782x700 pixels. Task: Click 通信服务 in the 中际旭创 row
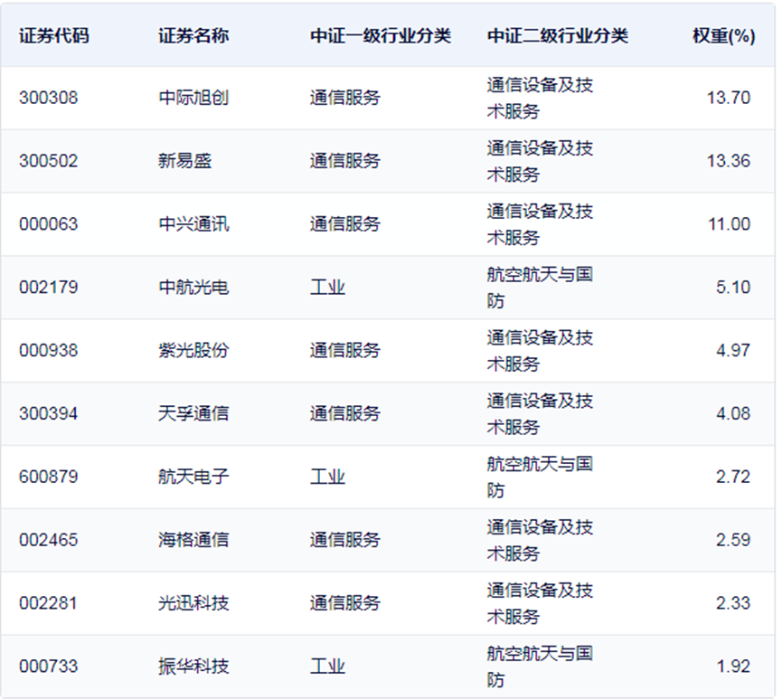(x=345, y=98)
